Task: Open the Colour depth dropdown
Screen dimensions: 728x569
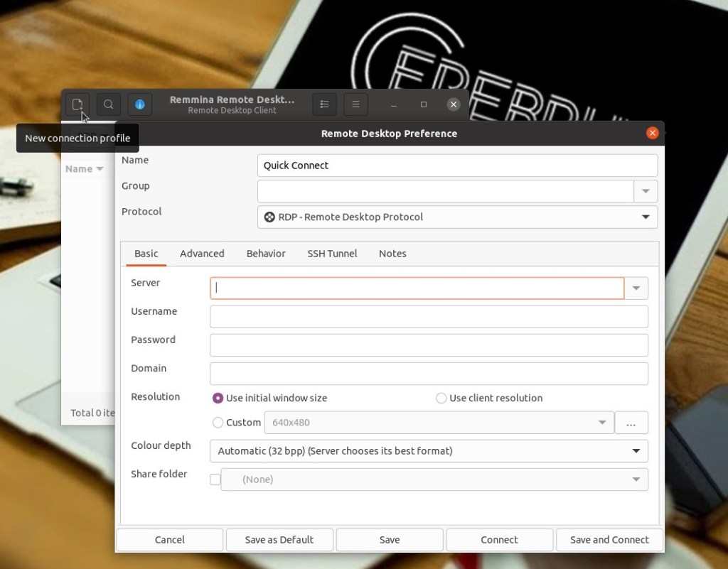Action: point(636,451)
